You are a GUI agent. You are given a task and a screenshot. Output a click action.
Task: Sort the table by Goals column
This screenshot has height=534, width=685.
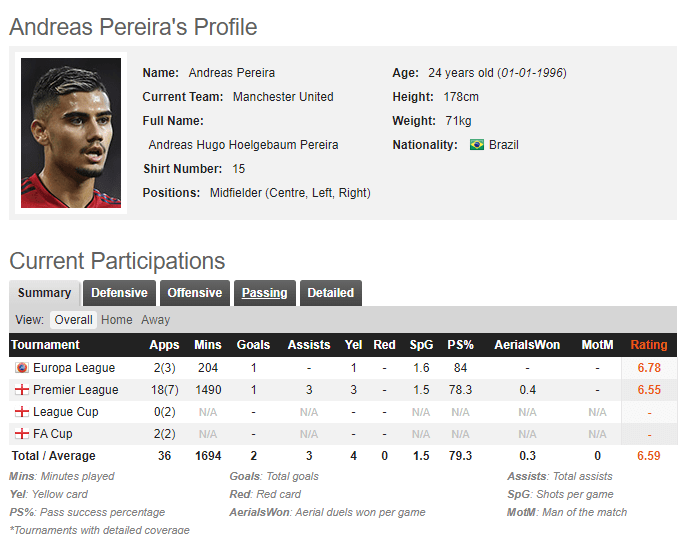click(253, 345)
